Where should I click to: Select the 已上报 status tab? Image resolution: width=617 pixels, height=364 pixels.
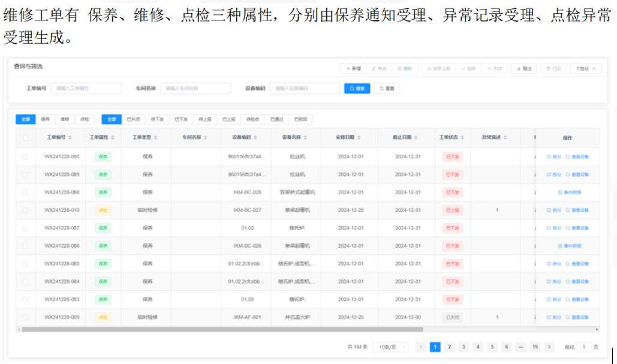(x=229, y=119)
